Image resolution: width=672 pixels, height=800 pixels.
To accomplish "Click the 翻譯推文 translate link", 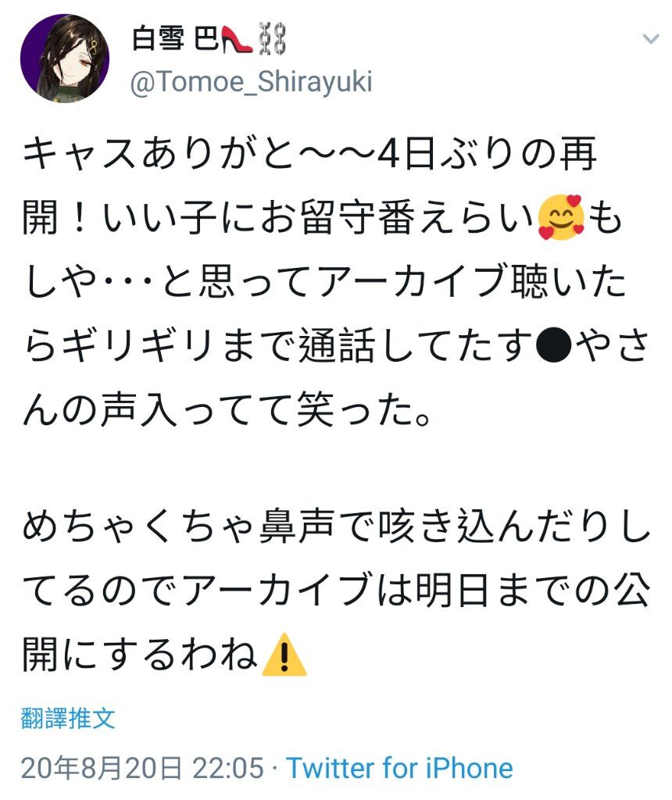I will 68,718.
